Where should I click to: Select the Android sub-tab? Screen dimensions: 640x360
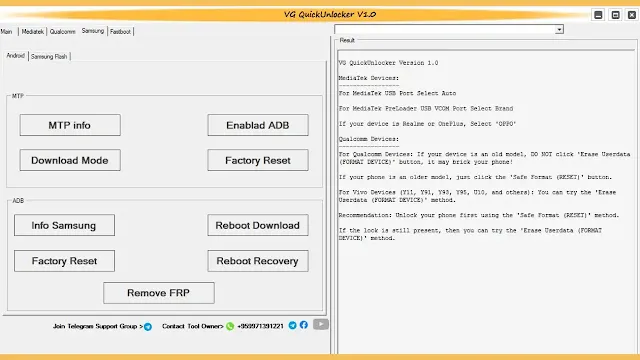(16, 56)
